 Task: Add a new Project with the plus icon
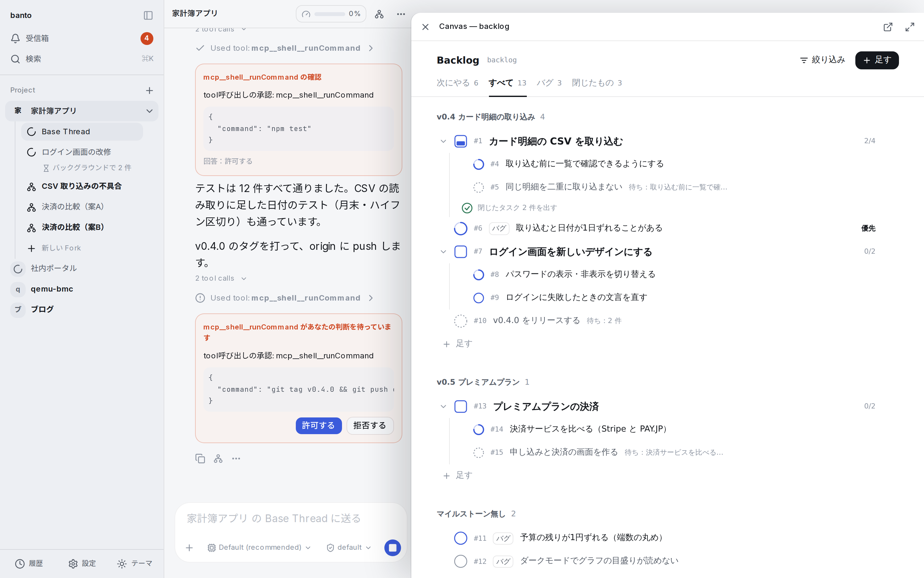pyautogui.click(x=149, y=91)
